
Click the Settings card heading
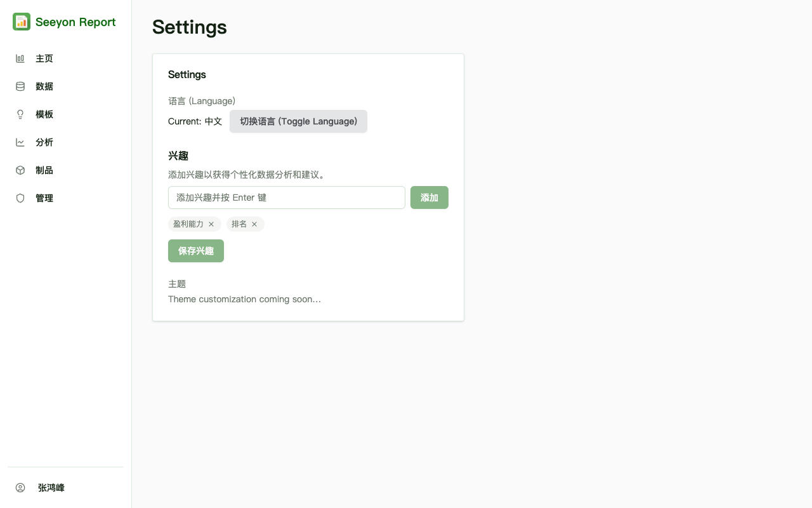pyautogui.click(x=187, y=74)
